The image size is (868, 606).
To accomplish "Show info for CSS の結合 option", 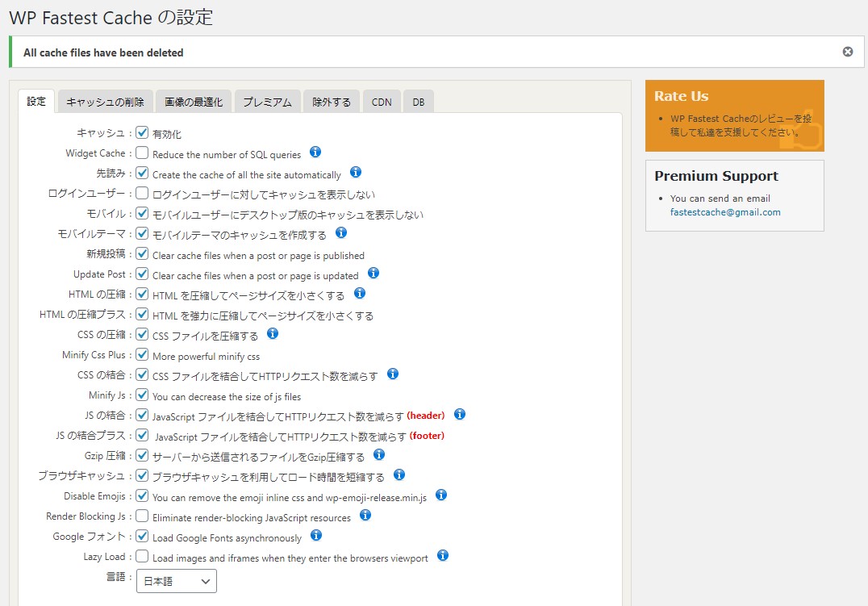I will (393, 374).
